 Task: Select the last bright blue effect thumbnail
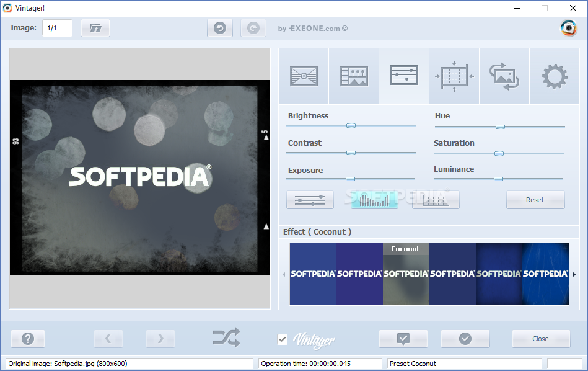tap(546, 274)
